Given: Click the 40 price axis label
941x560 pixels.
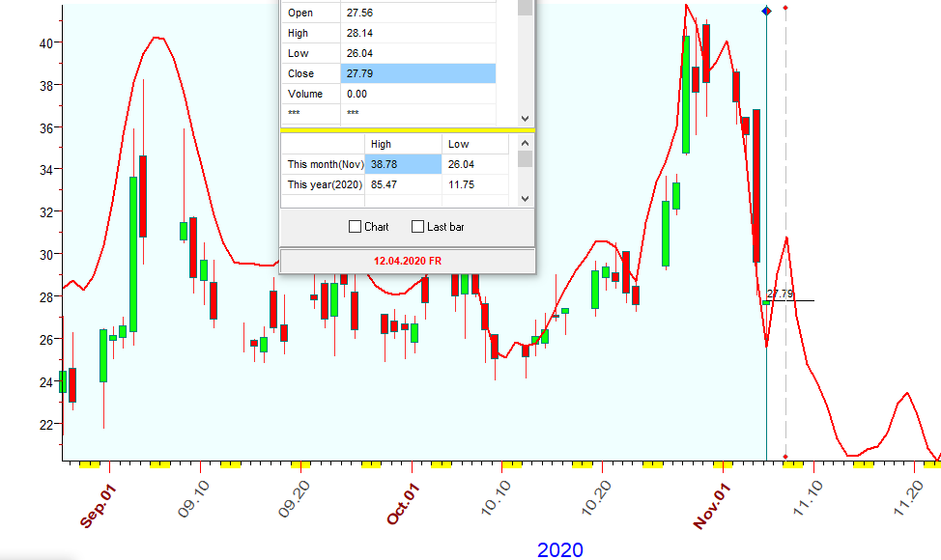Looking at the screenshot, I should click(x=46, y=43).
